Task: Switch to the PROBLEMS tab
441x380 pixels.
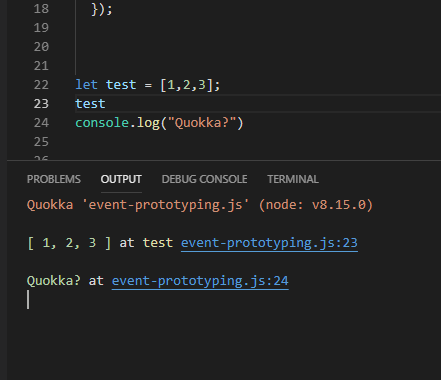Action: coord(54,179)
